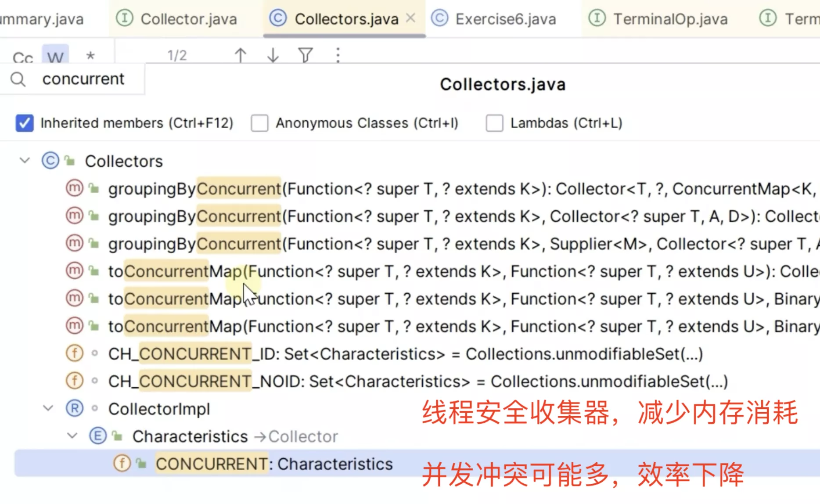Screen dimensions: 820x504
Task: Click the Collectors.java popup title
Action: click(503, 84)
